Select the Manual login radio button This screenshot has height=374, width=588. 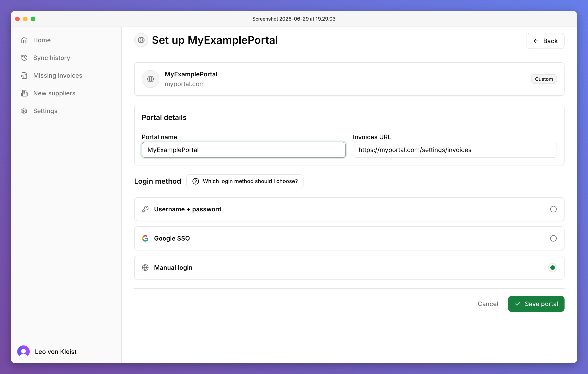(x=553, y=268)
